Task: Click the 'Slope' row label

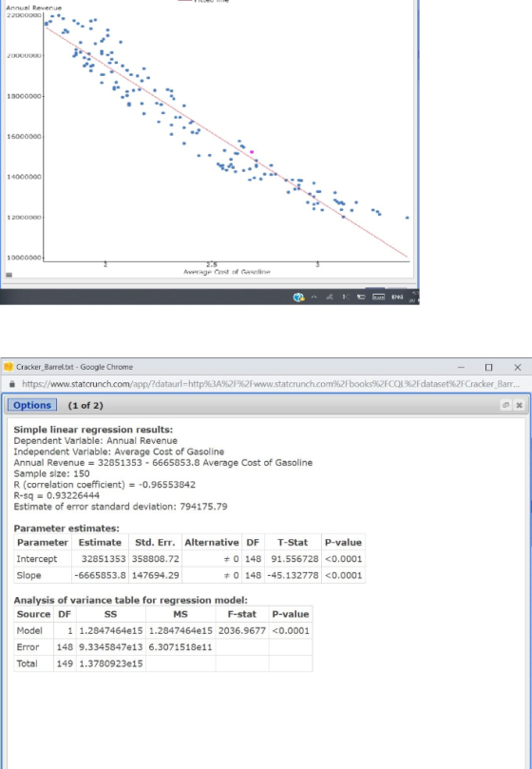Action: [28, 575]
